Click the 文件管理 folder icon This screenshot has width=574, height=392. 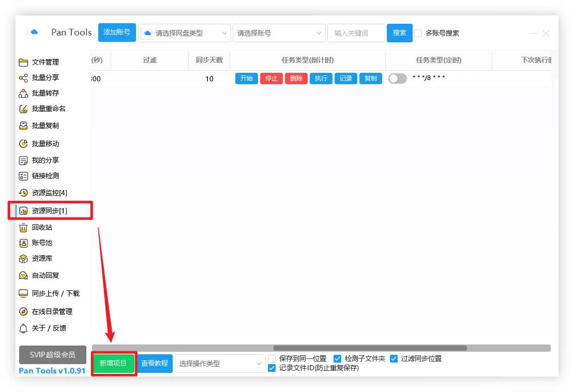tap(23, 62)
